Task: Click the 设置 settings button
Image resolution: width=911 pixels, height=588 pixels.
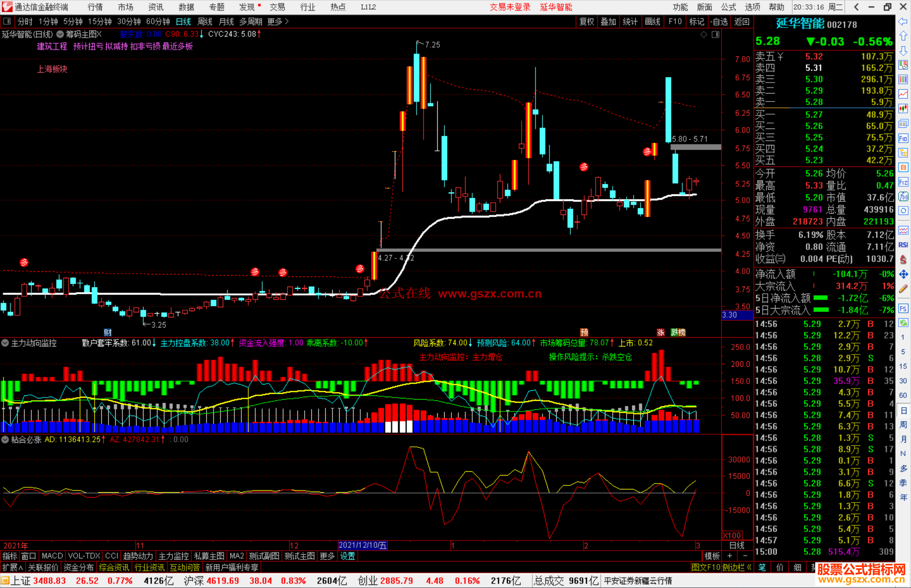Action: pyautogui.click(x=348, y=556)
